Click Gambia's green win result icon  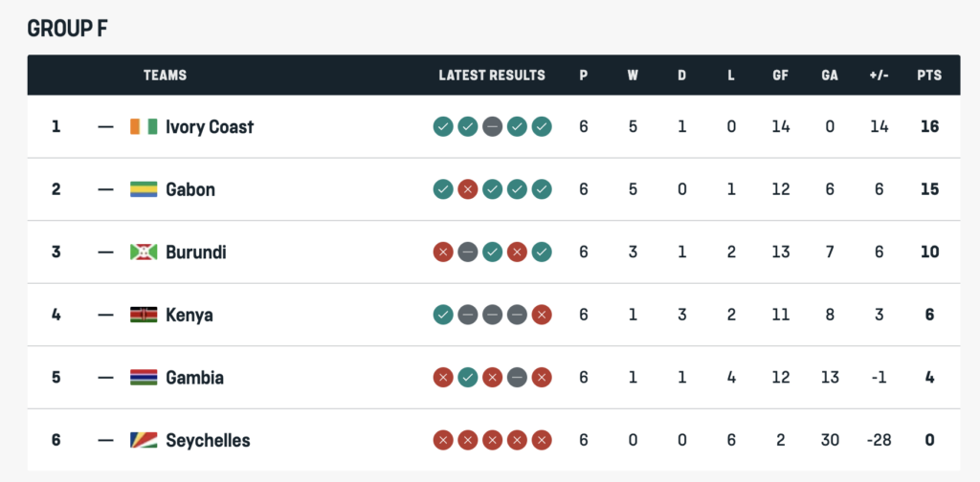tap(467, 378)
